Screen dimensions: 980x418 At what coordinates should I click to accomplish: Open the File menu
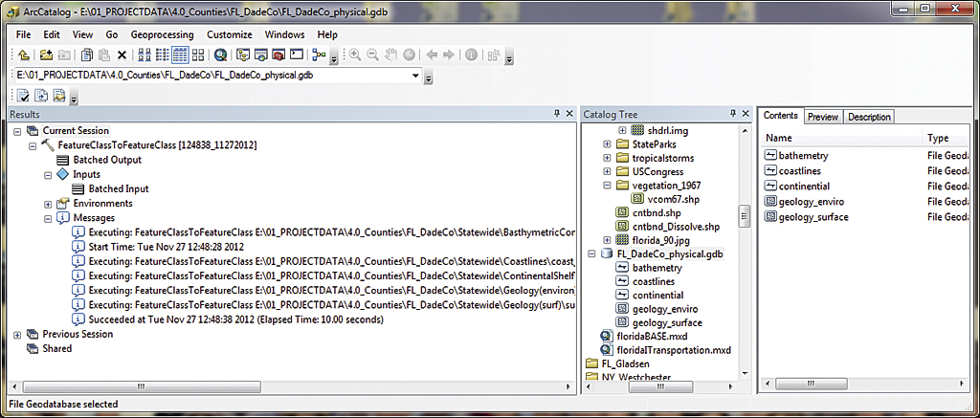point(23,34)
